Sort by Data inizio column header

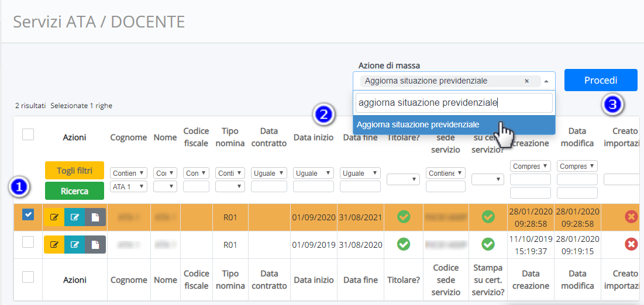(314, 137)
